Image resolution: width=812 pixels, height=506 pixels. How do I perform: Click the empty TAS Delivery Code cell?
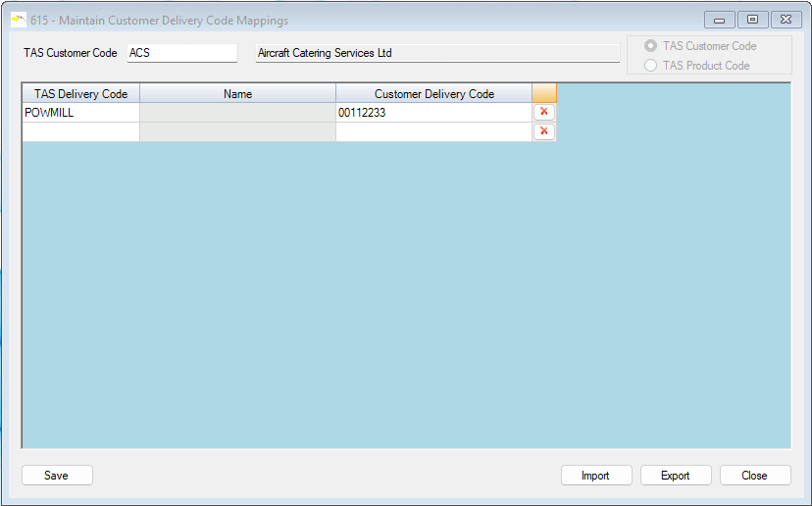[80, 132]
